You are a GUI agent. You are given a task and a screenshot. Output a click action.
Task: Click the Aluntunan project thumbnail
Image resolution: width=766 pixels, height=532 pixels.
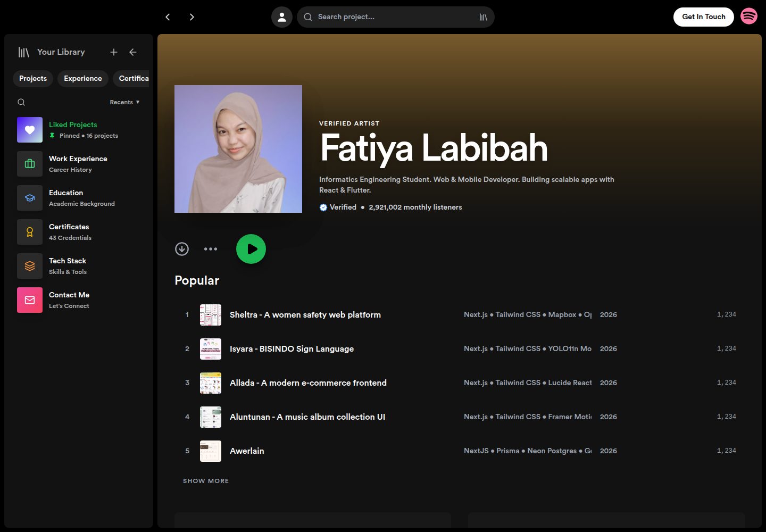point(211,417)
